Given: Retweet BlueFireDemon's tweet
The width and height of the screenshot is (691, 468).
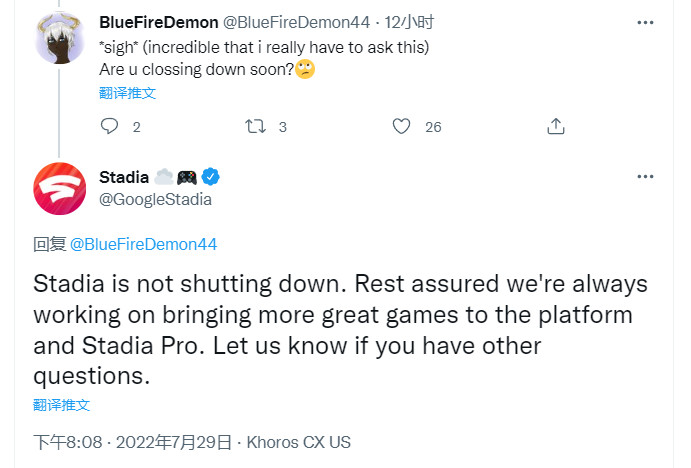Looking at the screenshot, I should (254, 127).
